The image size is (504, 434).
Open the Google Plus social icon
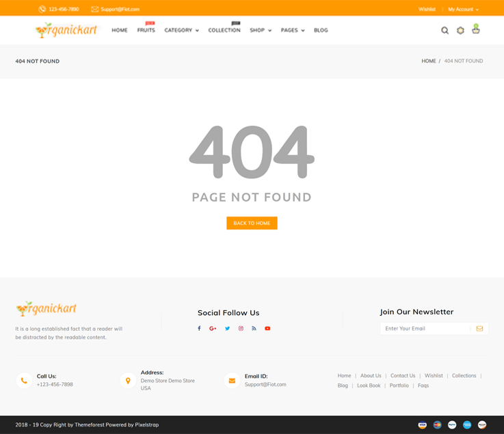[x=213, y=329]
